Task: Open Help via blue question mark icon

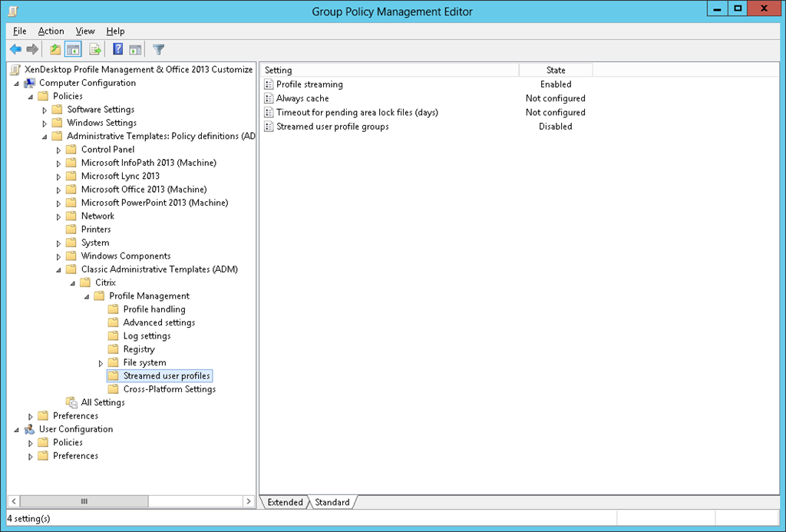Action: click(x=118, y=50)
